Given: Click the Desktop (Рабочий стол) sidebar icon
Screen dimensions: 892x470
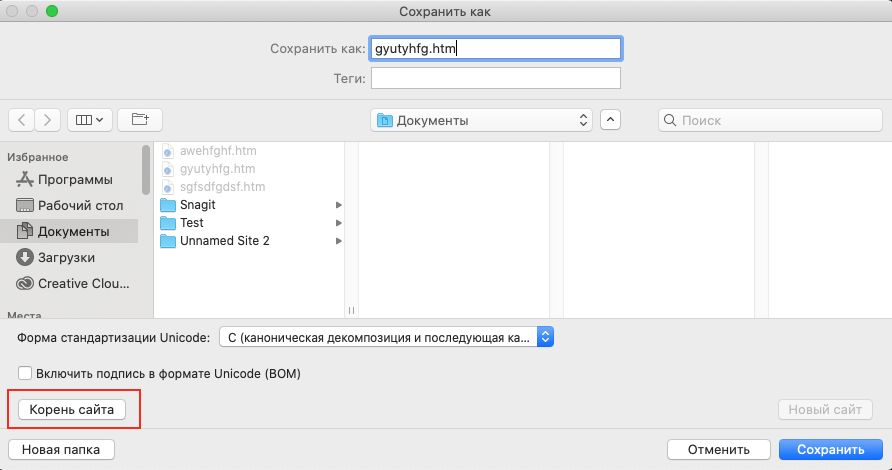Looking at the screenshot, I should tap(25, 205).
